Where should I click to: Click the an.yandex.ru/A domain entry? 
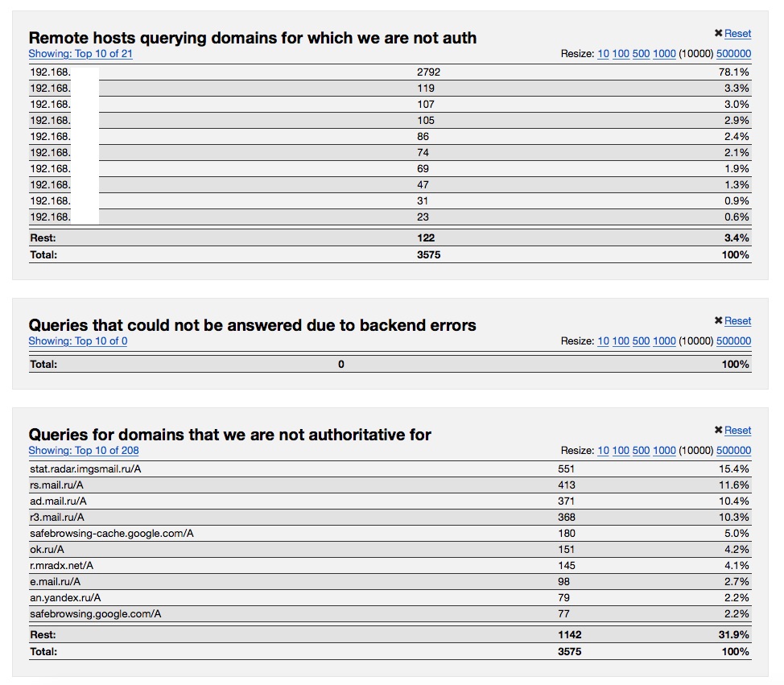(65, 597)
